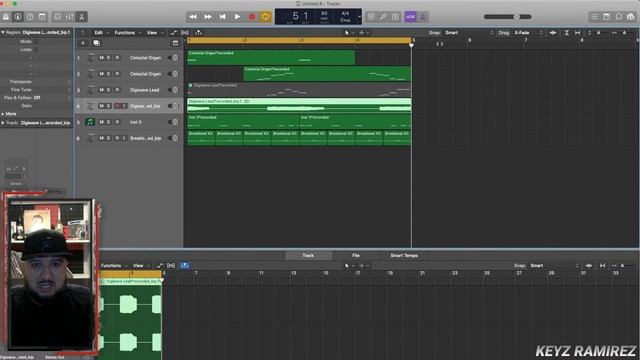The width and height of the screenshot is (640, 360).
Task: Start playback with Play button
Action: click(x=237, y=17)
